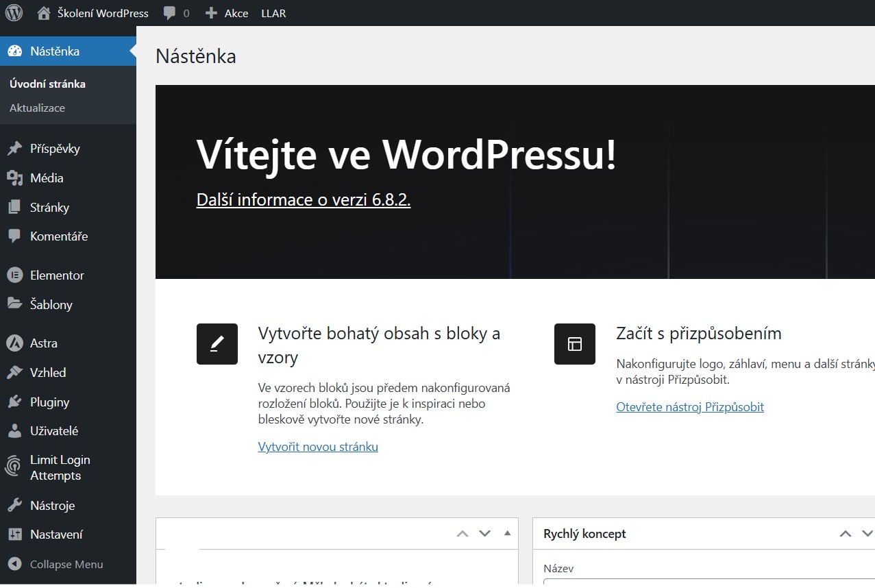The width and height of the screenshot is (875, 588).
Task: Select the Média library icon in sidebar
Action: coord(14,177)
